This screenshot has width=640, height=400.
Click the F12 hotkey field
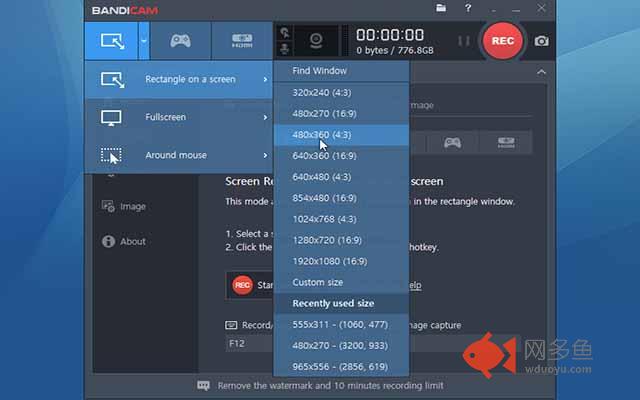[x=249, y=344]
